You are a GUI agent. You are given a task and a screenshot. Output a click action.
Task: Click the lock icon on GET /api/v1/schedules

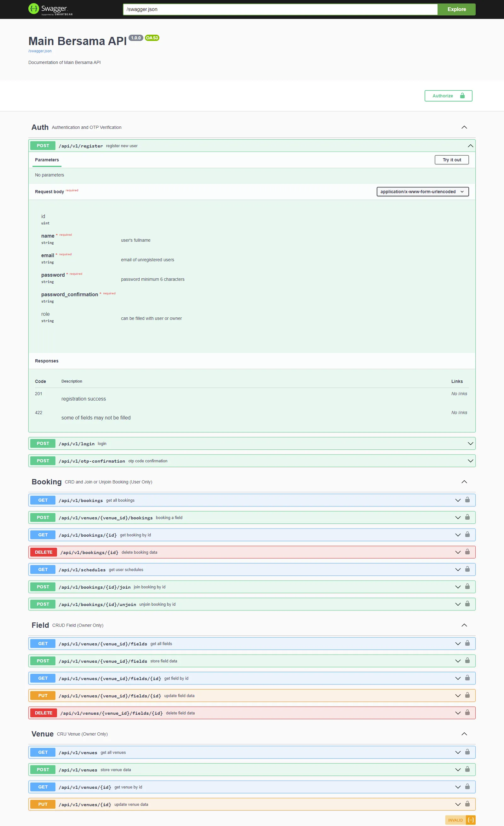467,569
